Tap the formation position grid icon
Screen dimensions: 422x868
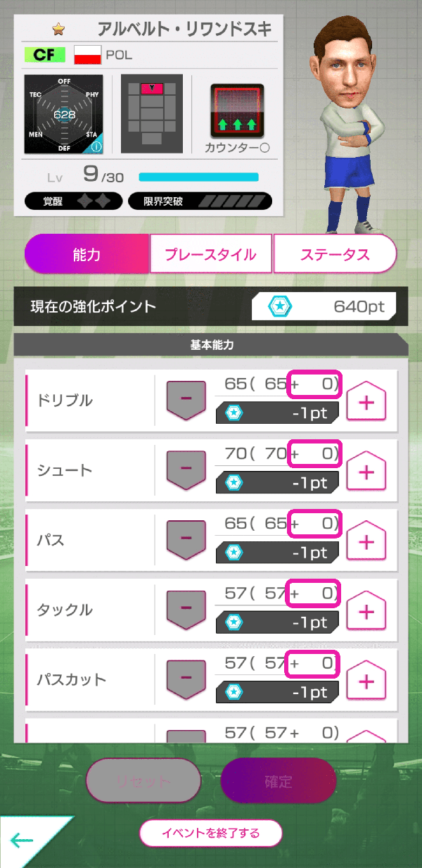click(x=152, y=114)
